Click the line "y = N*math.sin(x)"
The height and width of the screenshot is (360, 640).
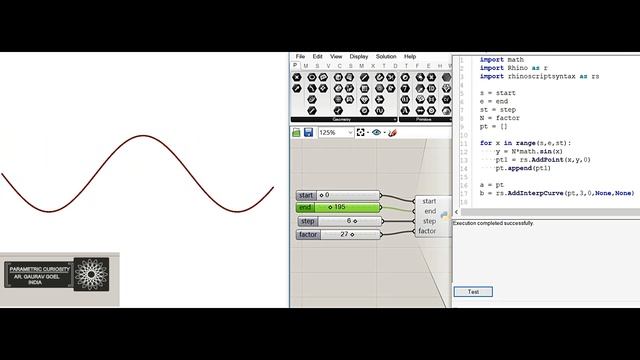pos(529,151)
